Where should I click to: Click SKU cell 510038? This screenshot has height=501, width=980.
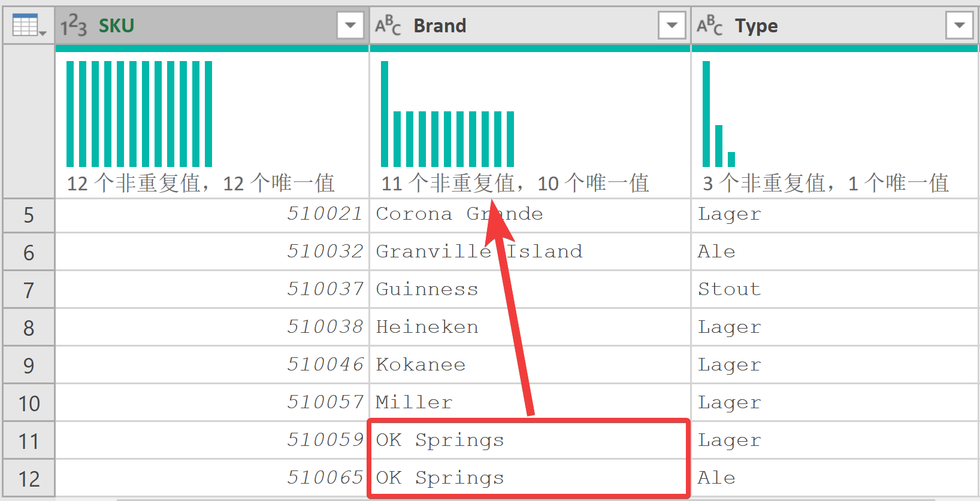[x=212, y=327]
